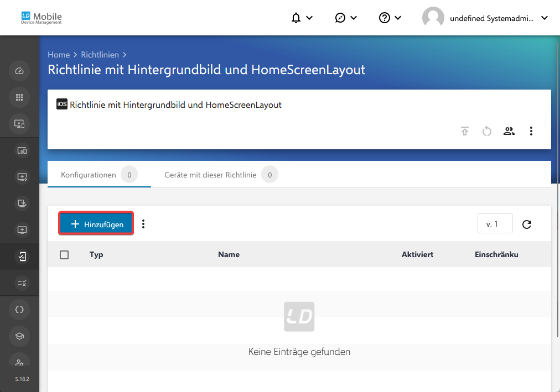Screen dimensions: 560x392
Task: Click the monitor with plus-arrow sidebar icon
Action: [x=22, y=177]
